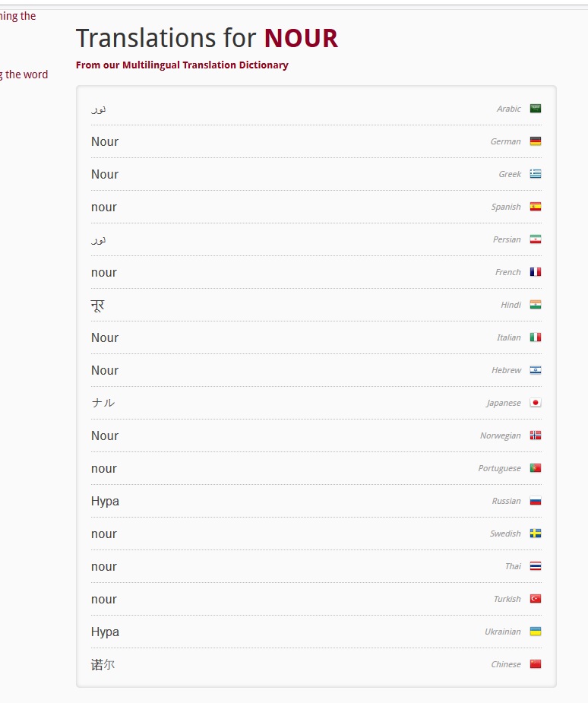Viewport: 588px width, 703px height.
Task: Select the Russian translation Hypa
Action: (x=105, y=501)
